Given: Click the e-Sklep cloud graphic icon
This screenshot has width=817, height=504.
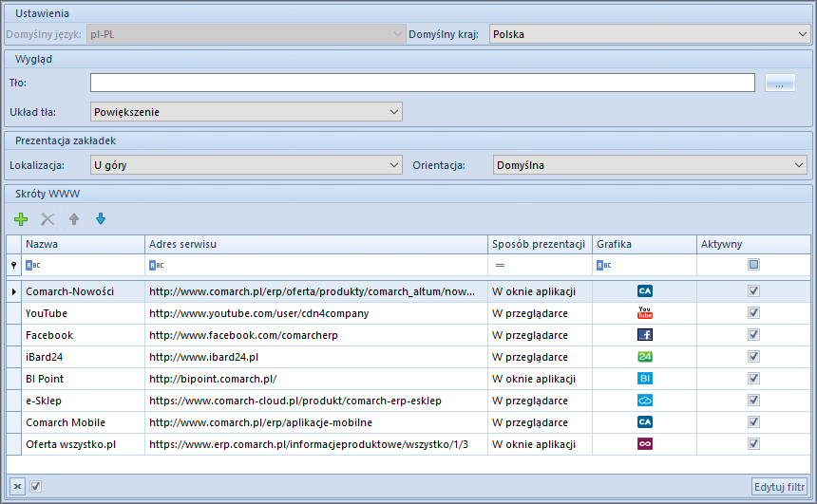Looking at the screenshot, I should tap(644, 401).
